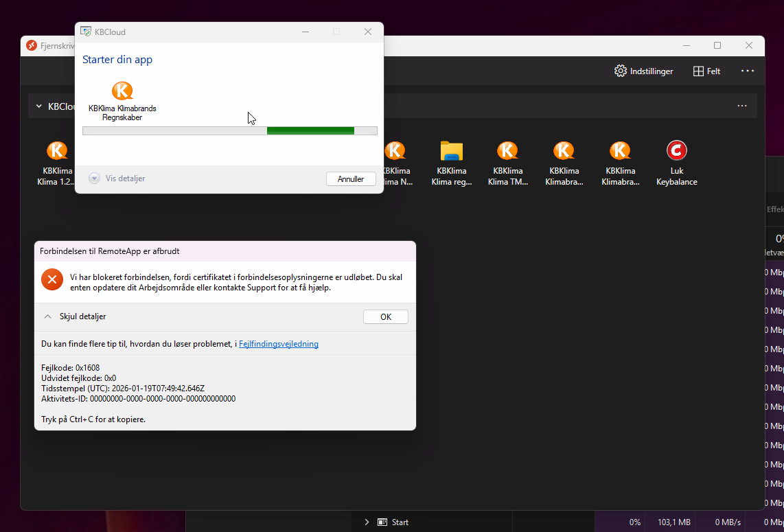
Task: Open the KBKlima Klima 1.2 app icon
Action: pos(57,151)
